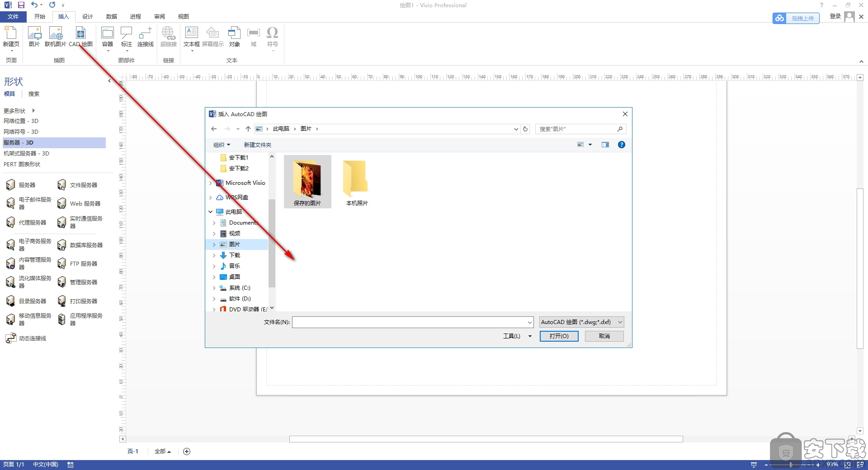Screen dimensions: 868x470
Task: Open the 全部 pages dropdown
Action: 163,451
